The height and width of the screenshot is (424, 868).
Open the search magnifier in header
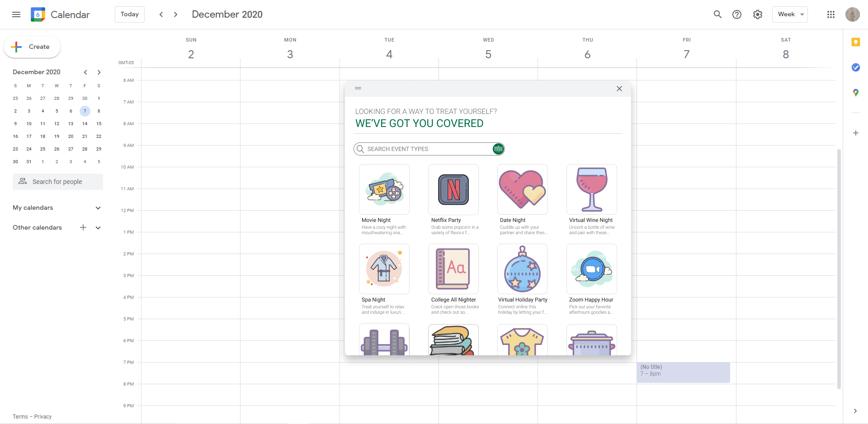tap(717, 14)
